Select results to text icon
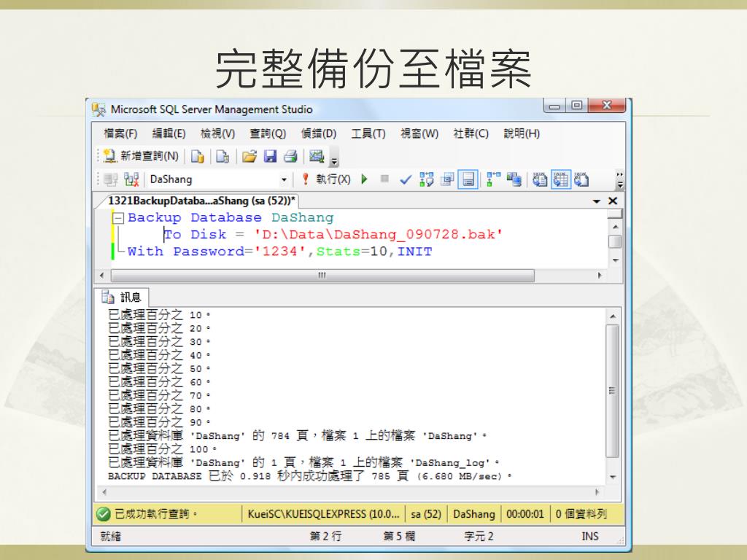This screenshot has width=747, height=560. (x=540, y=179)
